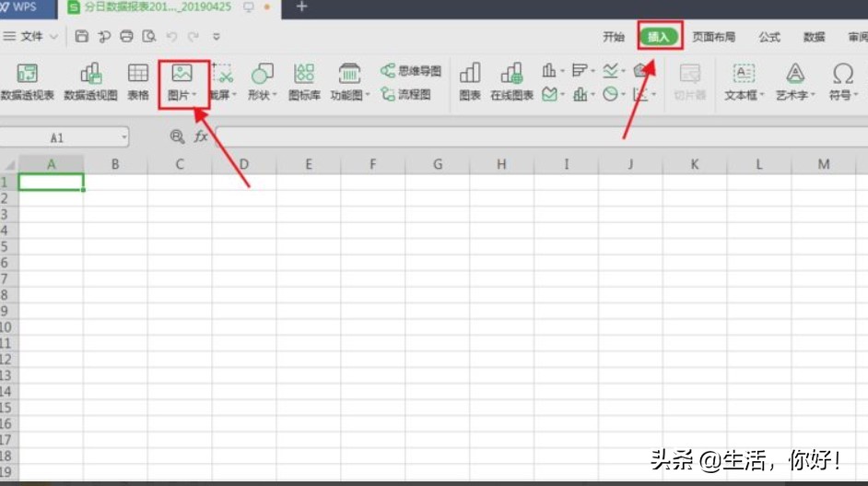Click the plus button to add new tab
This screenshot has width=868, height=486.
coord(301,6)
